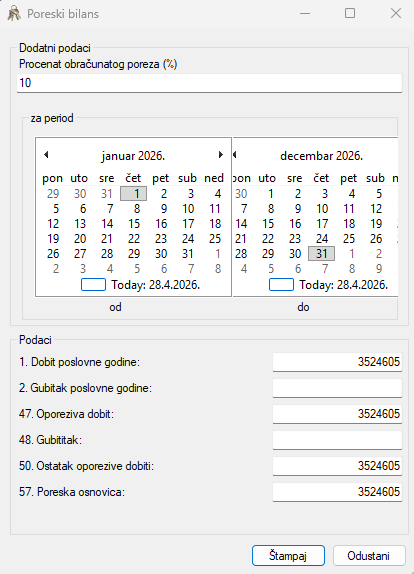Select 31 in the decembar calendar

pyautogui.click(x=321, y=254)
